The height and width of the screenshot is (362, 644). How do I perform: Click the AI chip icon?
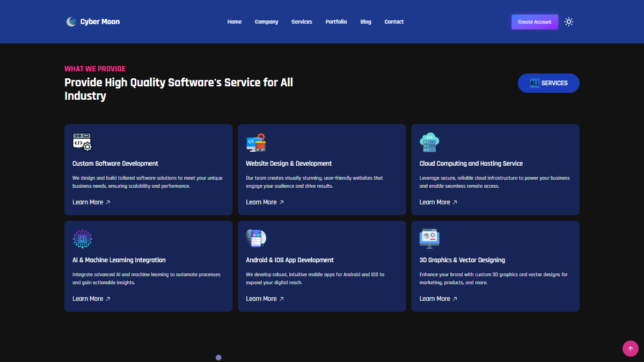tap(82, 239)
